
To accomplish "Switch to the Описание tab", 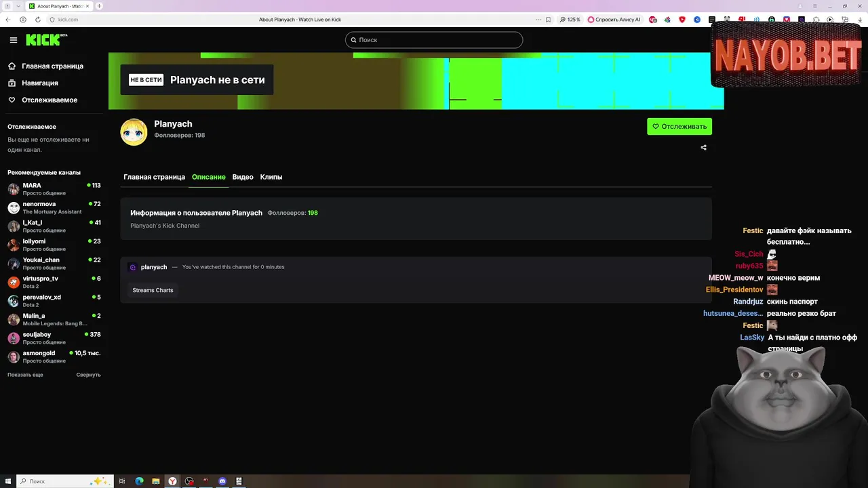I will click(x=208, y=177).
